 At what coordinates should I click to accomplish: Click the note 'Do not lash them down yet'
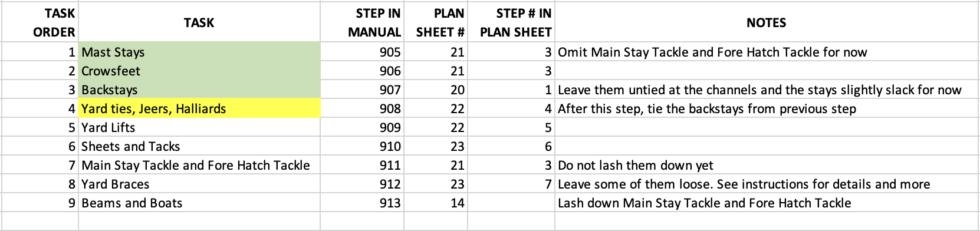636,165
